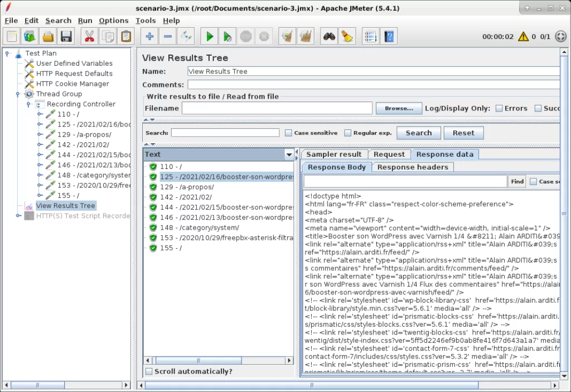Collapse the Recording Controller node
The width and height of the screenshot is (571, 392).
(29, 105)
